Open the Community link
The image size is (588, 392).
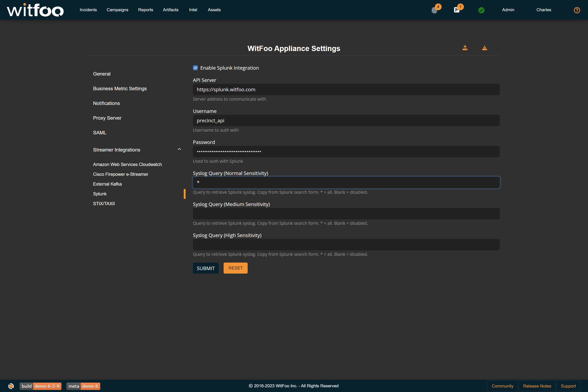pyautogui.click(x=502, y=386)
